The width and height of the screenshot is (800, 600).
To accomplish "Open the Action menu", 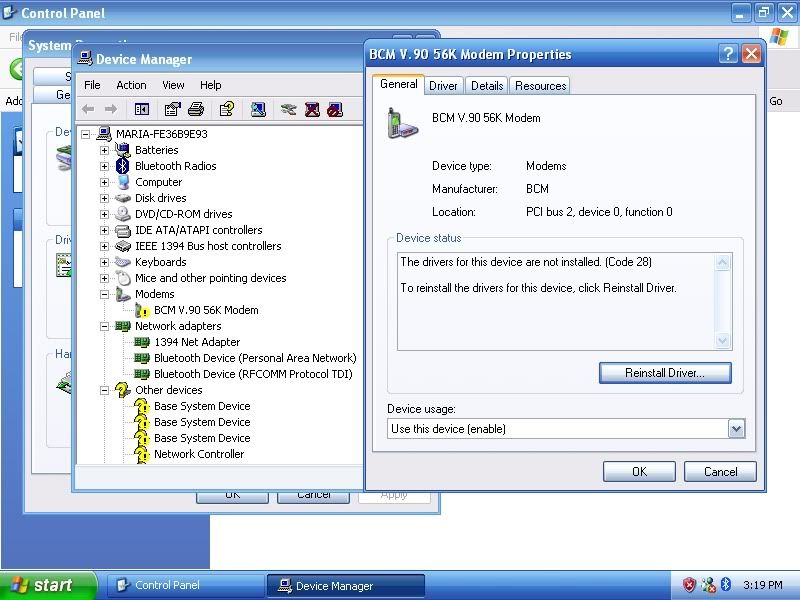I will pos(131,85).
